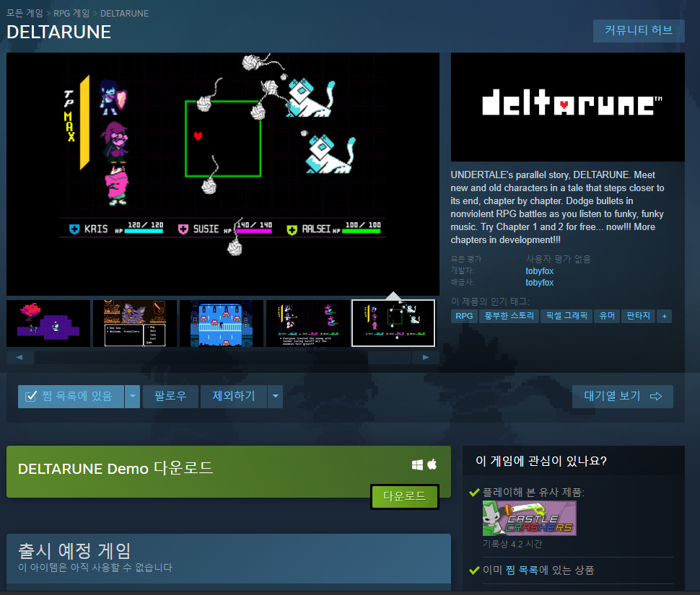
Task: Click the left arrow of thumbnail strip
Action: click(19, 357)
